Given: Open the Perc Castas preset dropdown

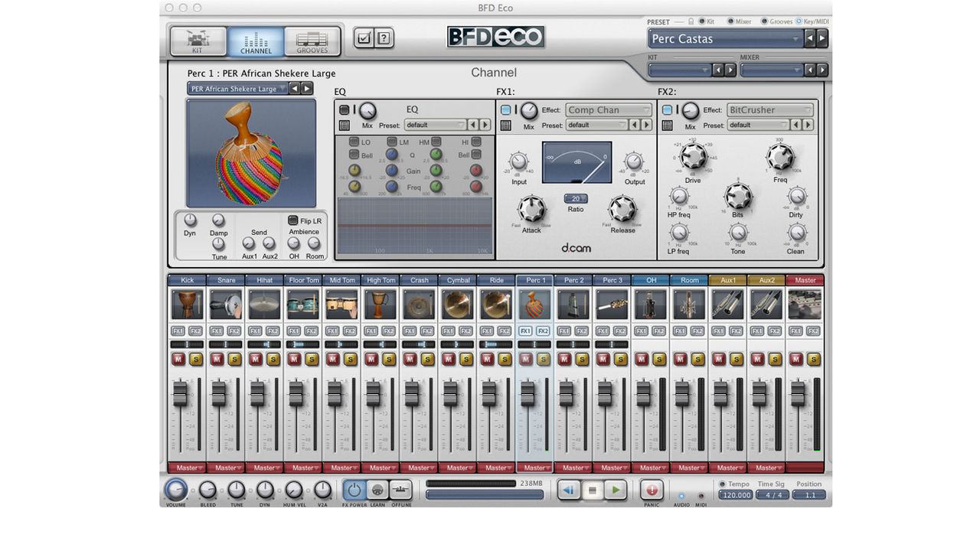Looking at the screenshot, I should pos(725,38).
